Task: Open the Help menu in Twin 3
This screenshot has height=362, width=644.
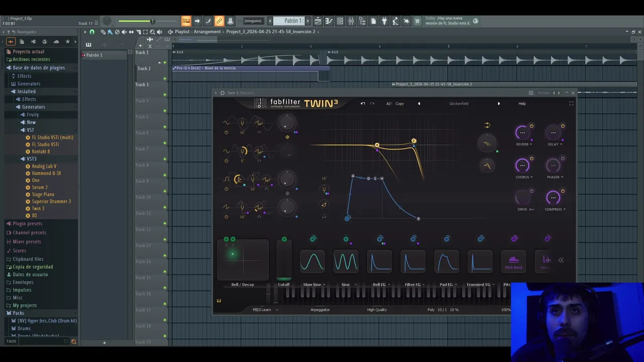Action: 522,104
